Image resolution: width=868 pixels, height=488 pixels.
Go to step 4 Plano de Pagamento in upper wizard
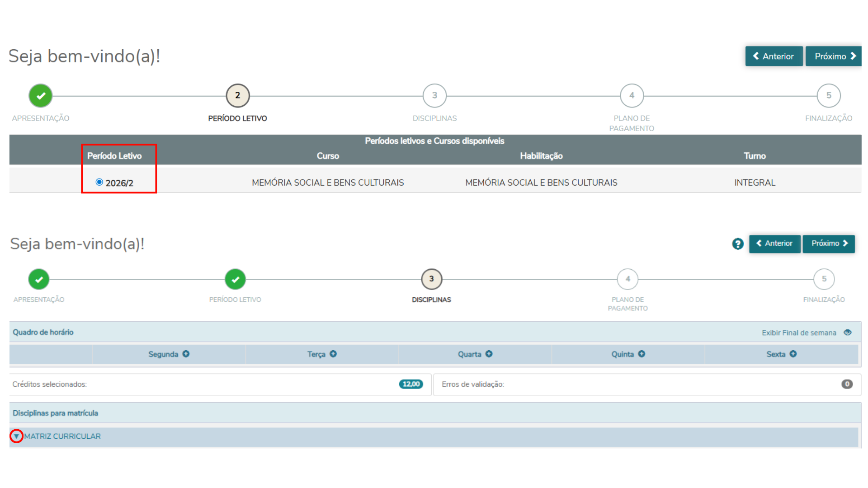(x=632, y=95)
